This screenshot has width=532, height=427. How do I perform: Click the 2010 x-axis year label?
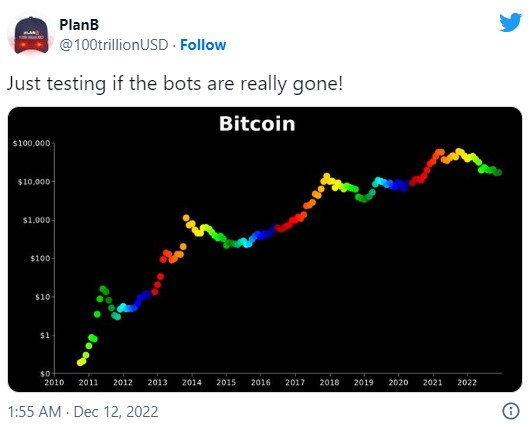[54, 383]
